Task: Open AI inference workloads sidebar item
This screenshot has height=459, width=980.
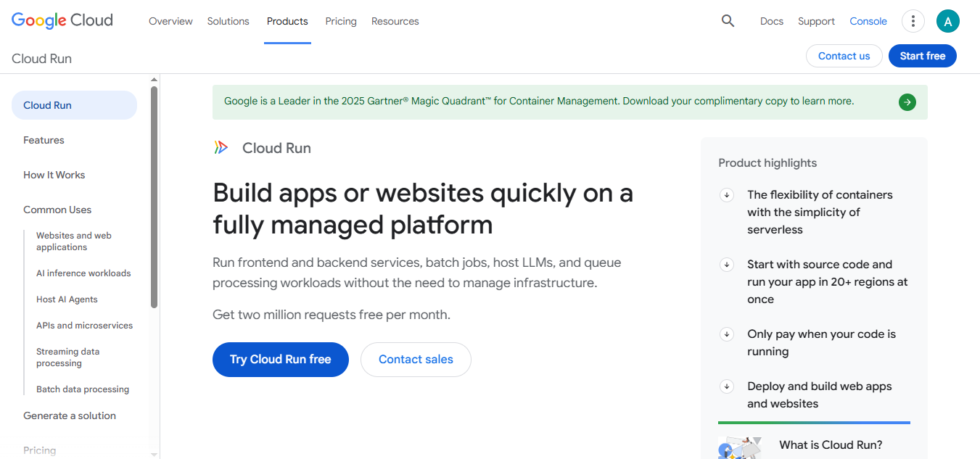Action: (x=83, y=273)
